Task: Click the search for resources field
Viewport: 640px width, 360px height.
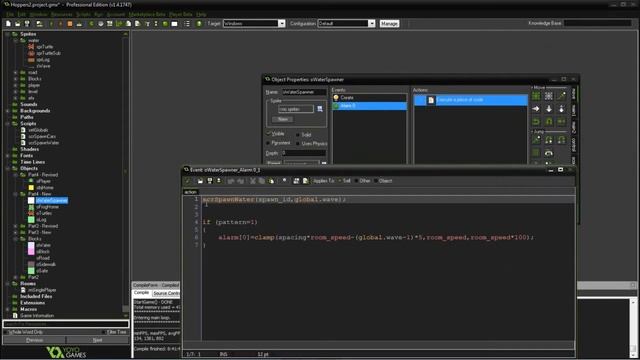Action: (x=66, y=324)
